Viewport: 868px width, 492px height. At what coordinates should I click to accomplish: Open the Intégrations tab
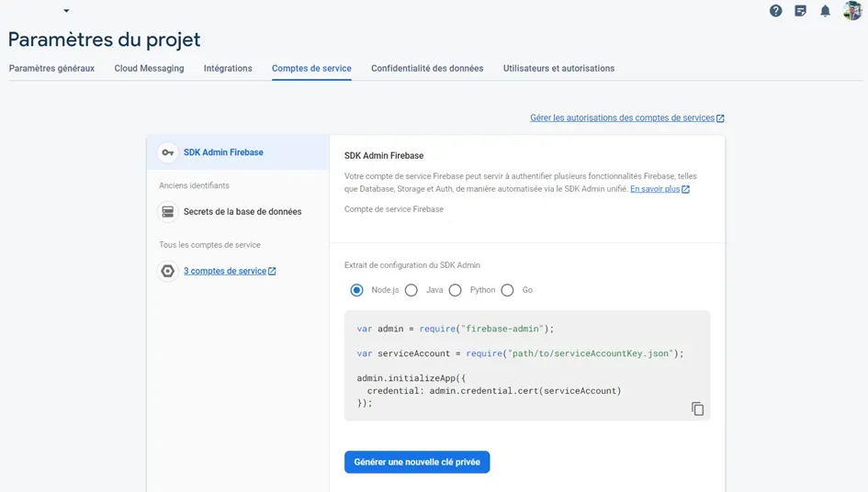[228, 68]
